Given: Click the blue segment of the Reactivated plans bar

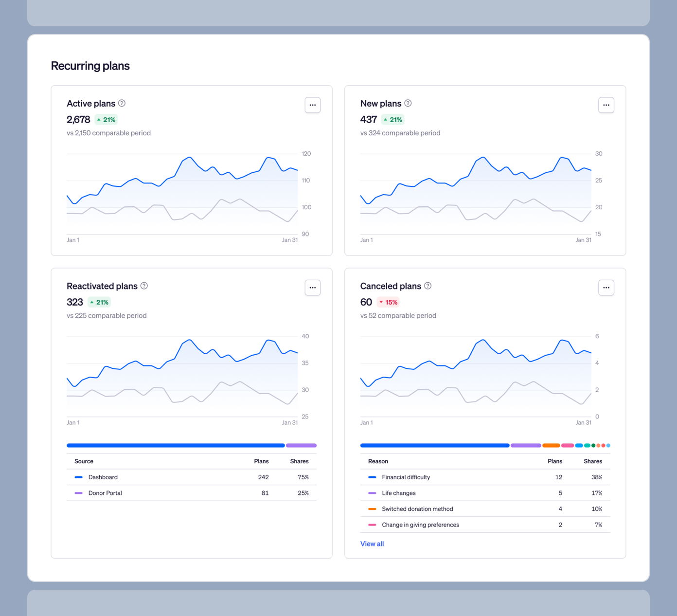Looking at the screenshot, I should click(175, 445).
